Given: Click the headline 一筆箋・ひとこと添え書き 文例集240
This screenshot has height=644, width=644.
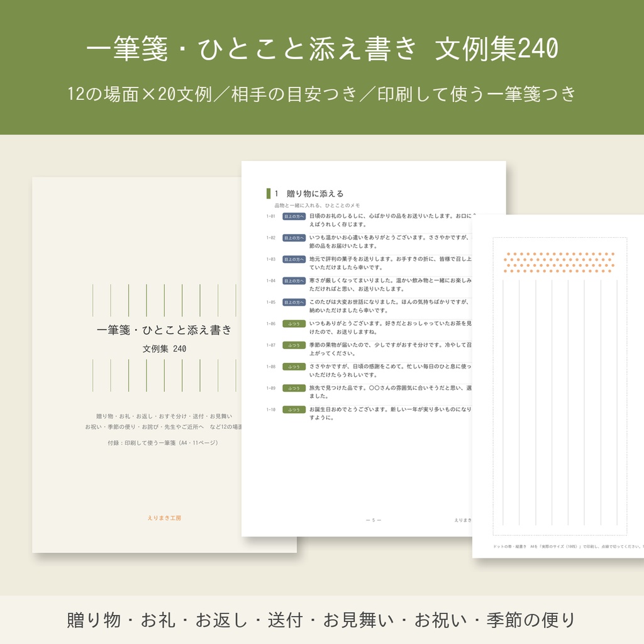Looking at the screenshot, I should point(322,48).
